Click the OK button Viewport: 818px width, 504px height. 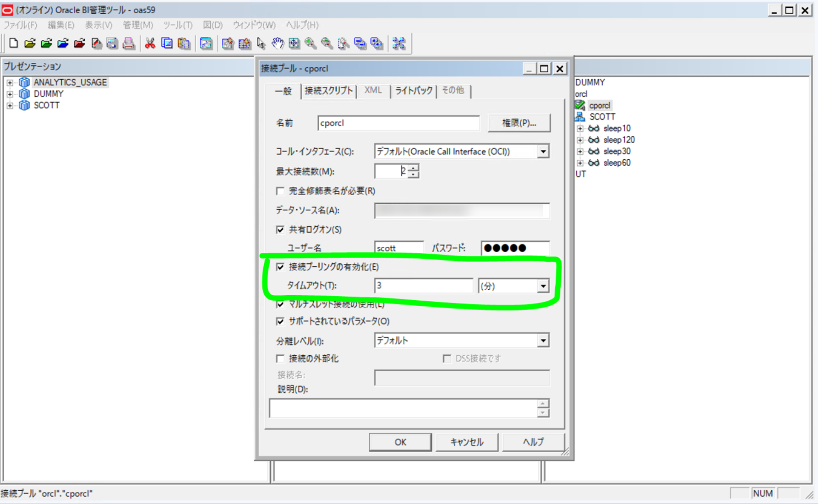(x=400, y=442)
